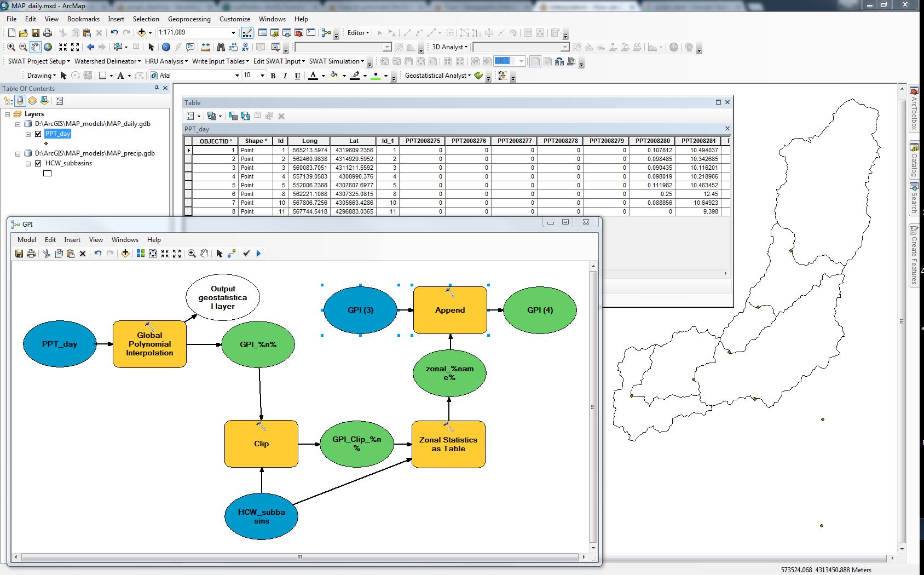The height and width of the screenshot is (575, 924).
Task: Open the 3D Analyst dropdown
Action: tap(450, 47)
